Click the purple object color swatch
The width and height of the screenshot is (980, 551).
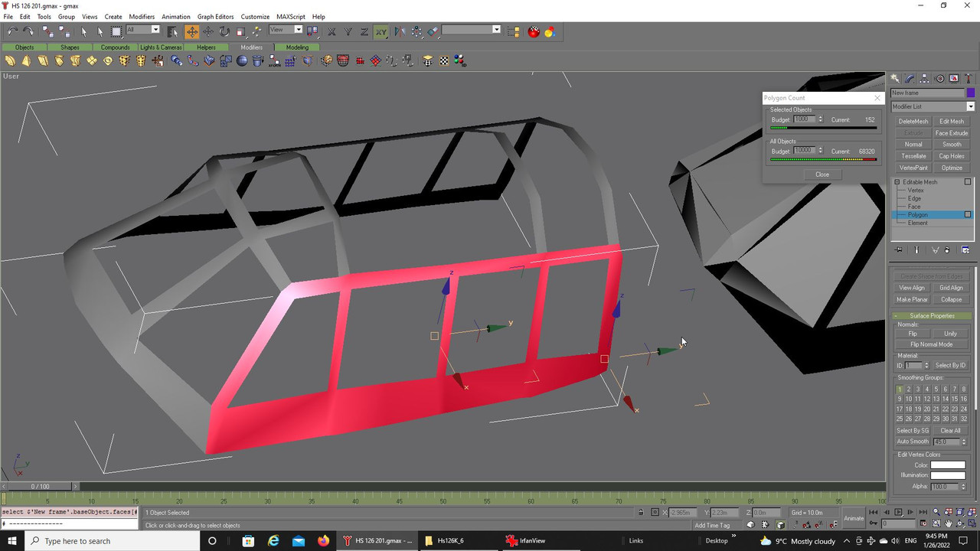(x=970, y=93)
